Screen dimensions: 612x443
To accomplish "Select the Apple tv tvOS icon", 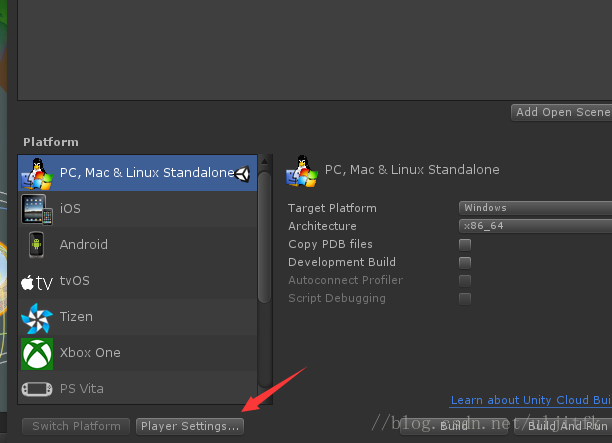I will [x=37, y=282].
